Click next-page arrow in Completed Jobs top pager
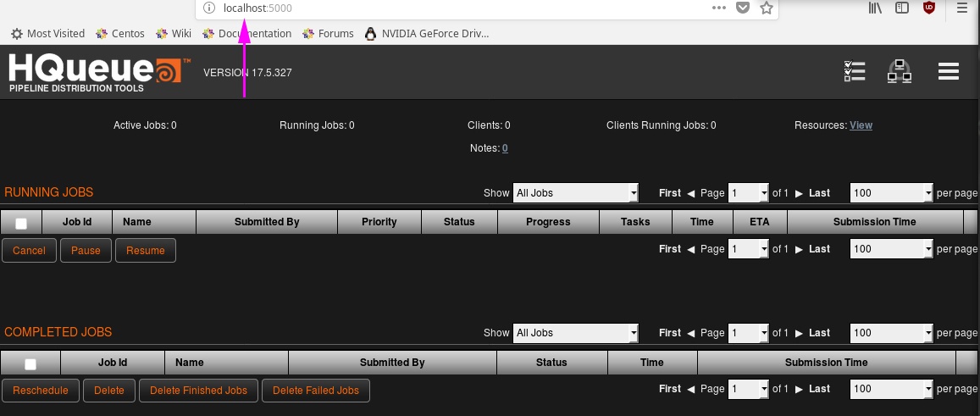The width and height of the screenshot is (980, 416). [800, 334]
